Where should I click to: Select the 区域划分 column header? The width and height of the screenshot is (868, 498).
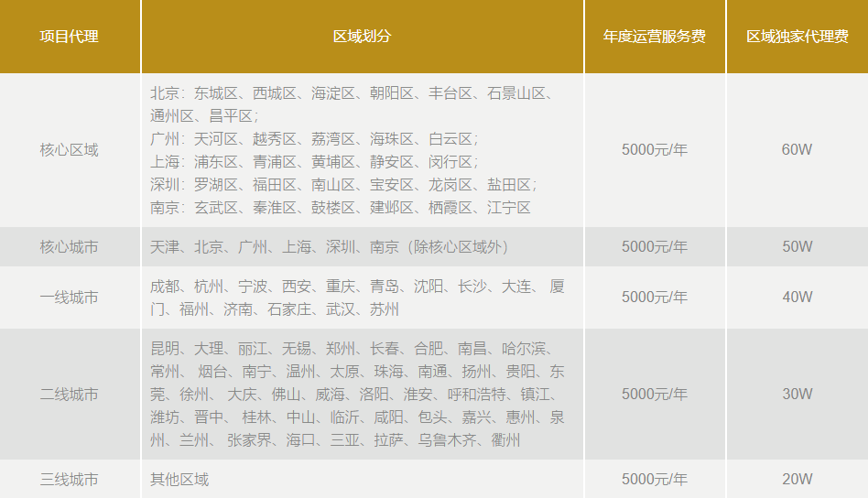(x=362, y=37)
